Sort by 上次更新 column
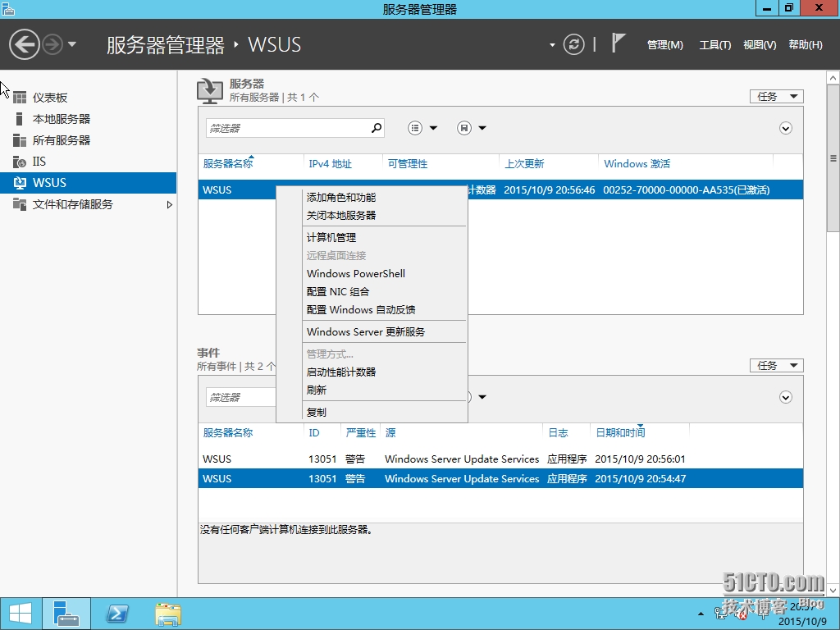The height and width of the screenshot is (630, 840). point(524,164)
